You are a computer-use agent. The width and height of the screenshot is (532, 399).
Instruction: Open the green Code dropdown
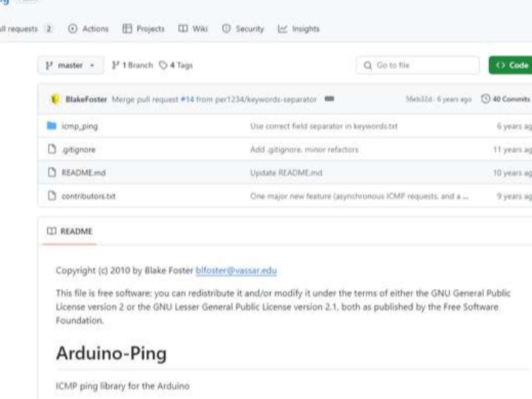tap(511, 65)
